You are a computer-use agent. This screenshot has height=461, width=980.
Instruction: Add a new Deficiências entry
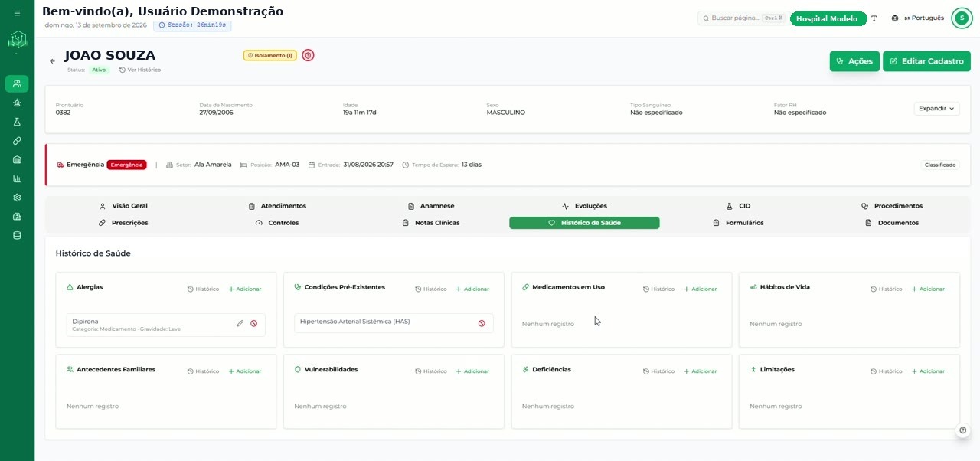pyautogui.click(x=701, y=371)
